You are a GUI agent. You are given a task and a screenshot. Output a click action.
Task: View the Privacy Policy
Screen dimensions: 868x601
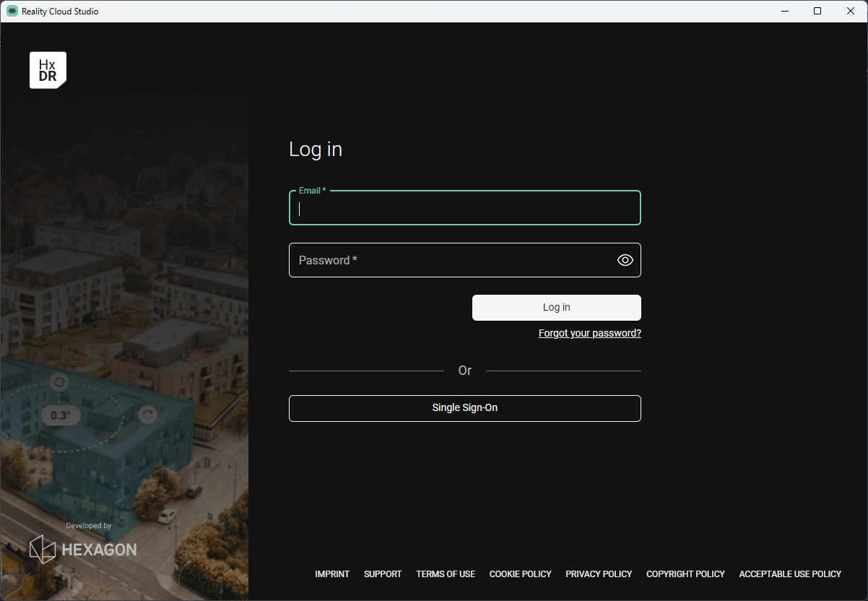click(x=599, y=574)
